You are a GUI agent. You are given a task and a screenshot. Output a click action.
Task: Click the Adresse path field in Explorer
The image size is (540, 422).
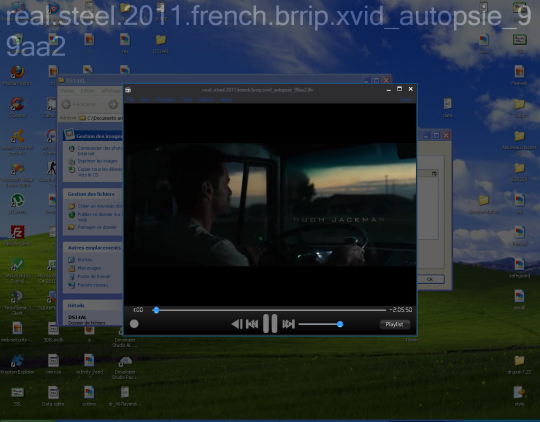point(101,118)
